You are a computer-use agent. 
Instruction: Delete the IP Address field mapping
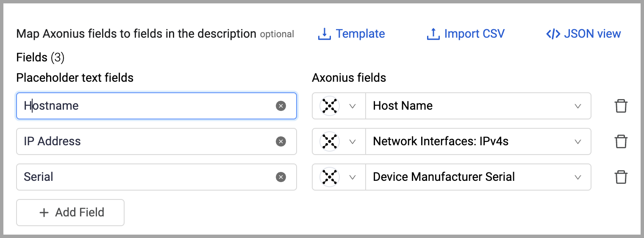[x=621, y=141]
